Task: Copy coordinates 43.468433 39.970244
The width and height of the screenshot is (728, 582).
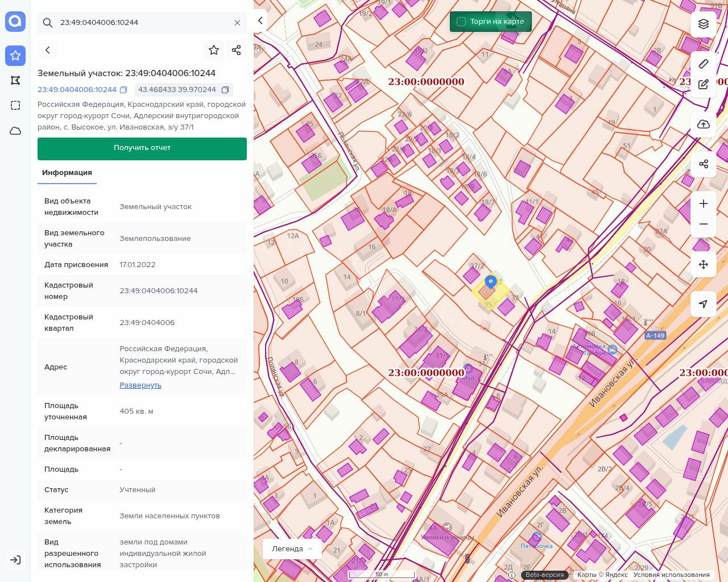Action: click(x=225, y=90)
